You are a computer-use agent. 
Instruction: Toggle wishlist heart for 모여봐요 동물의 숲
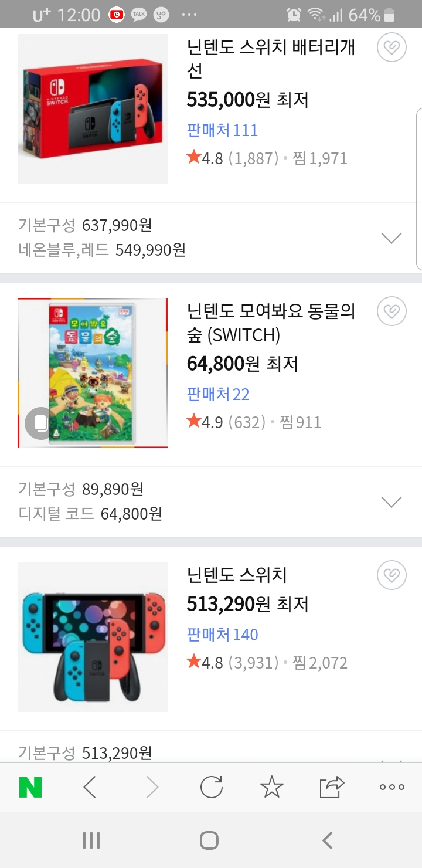pos(392,311)
